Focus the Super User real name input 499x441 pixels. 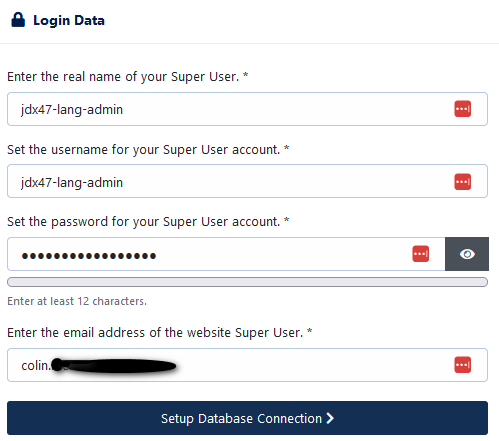(247, 109)
